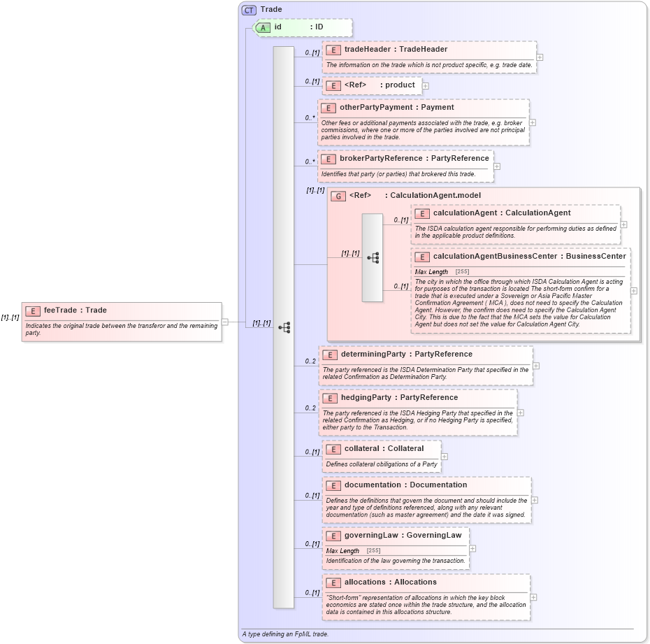Image resolution: width=650 pixels, height=644 pixels.
Task: Select the E icon of the tradeHeader element
Action: [x=333, y=49]
